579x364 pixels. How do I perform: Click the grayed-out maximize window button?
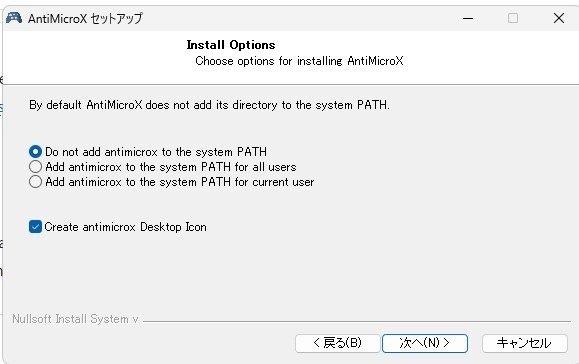513,18
